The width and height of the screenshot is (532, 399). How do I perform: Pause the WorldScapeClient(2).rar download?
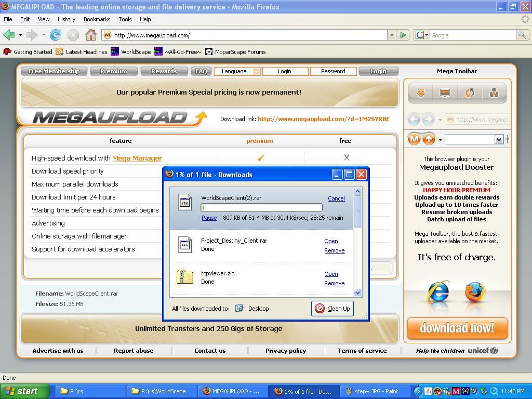pos(209,218)
